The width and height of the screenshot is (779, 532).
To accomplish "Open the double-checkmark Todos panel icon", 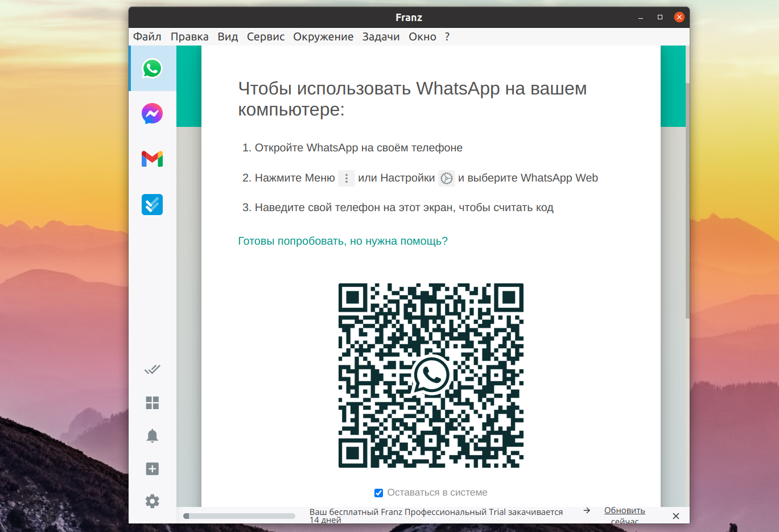I will [x=152, y=370].
